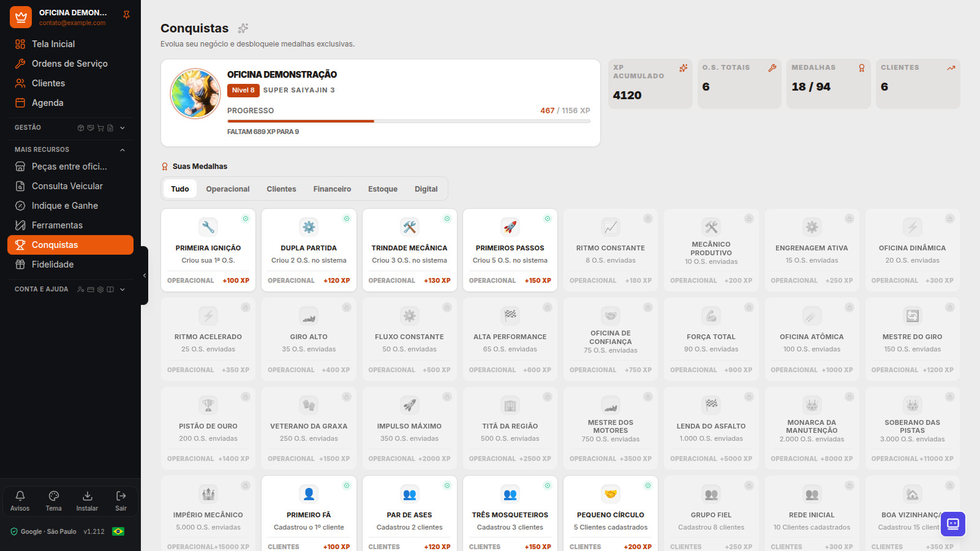Open Indique e Ganhe
The width and height of the screenshot is (980, 551).
[70, 206]
